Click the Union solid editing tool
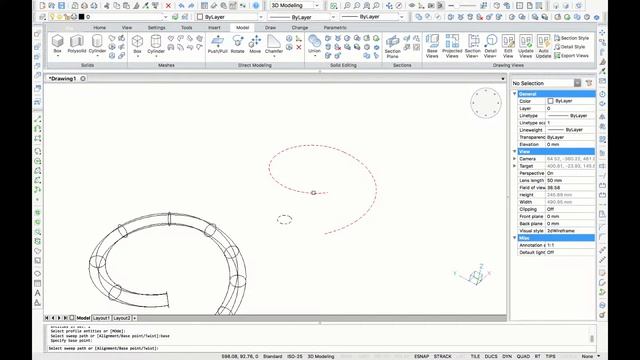Viewport: 640px width, 360px height. (x=314, y=44)
